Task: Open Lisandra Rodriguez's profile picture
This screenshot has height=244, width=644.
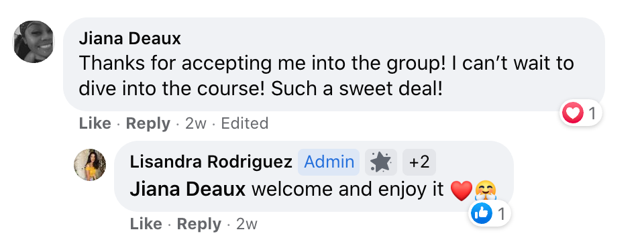Action: pyautogui.click(x=90, y=165)
